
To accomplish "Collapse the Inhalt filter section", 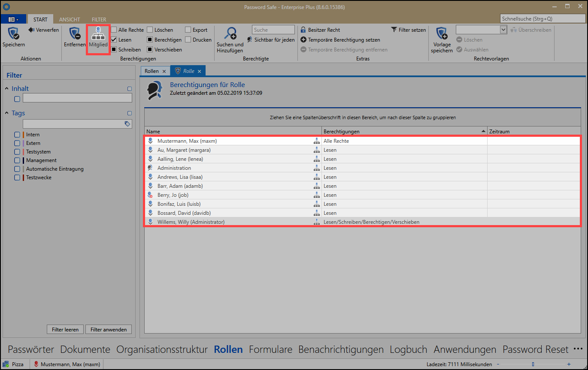I will coord(7,89).
